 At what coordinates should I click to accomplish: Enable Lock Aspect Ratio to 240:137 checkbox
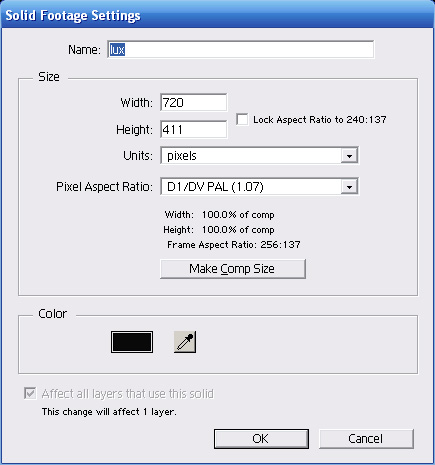click(x=242, y=119)
